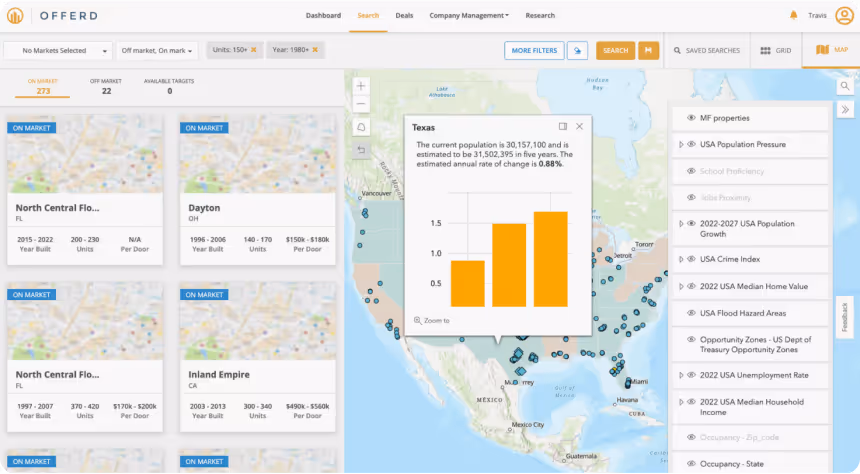Open the map search magnifier
Screen dimensions: 860x474
pos(845,86)
